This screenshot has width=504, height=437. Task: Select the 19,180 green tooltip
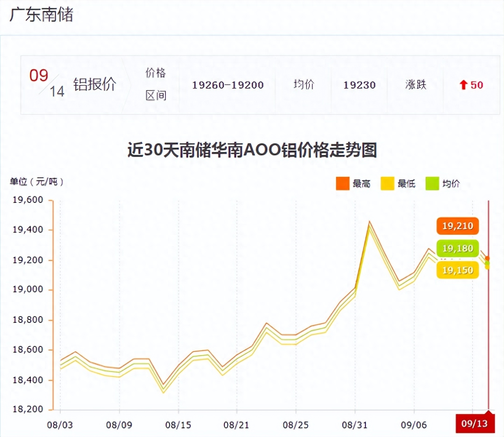click(457, 248)
